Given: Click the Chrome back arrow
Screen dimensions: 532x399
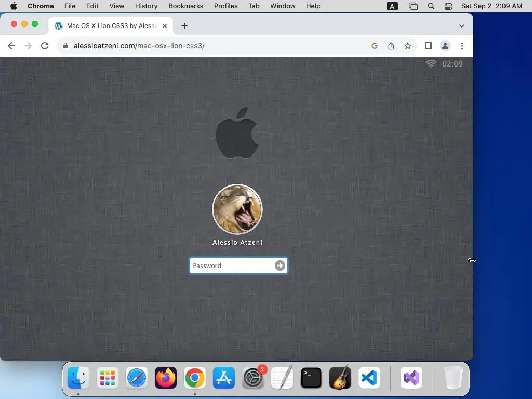Looking at the screenshot, I should pyautogui.click(x=11, y=46).
